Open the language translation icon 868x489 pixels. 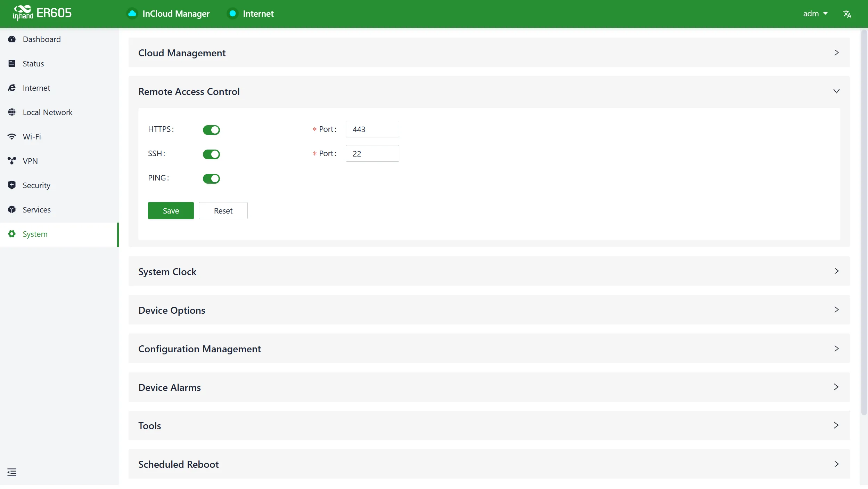pos(847,14)
